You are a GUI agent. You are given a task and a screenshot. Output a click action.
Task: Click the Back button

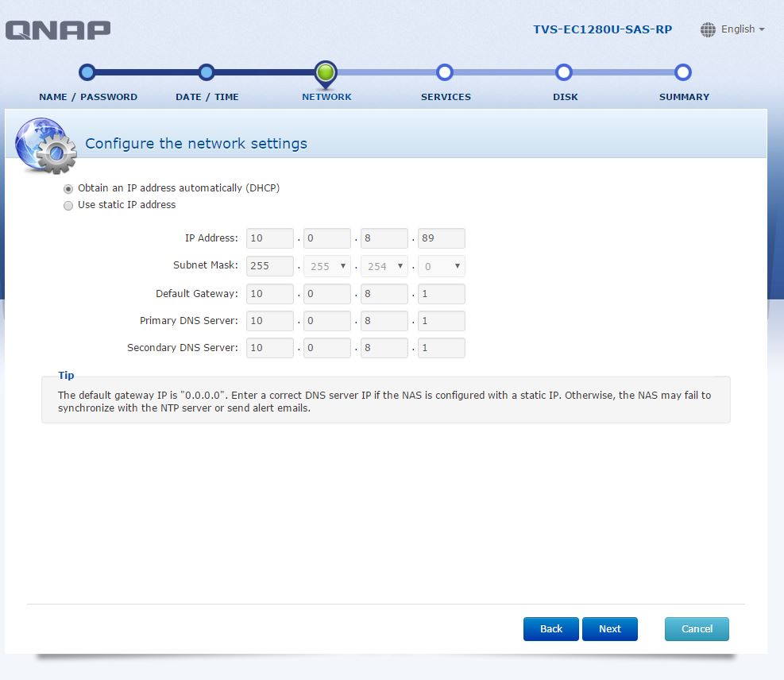[551, 629]
